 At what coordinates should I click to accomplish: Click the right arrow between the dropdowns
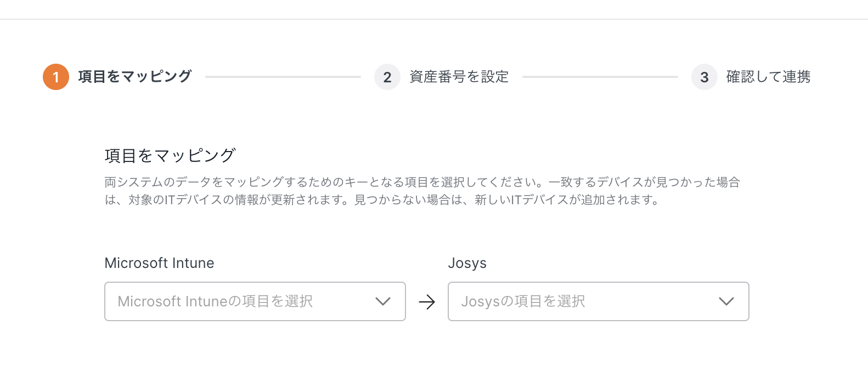pyautogui.click(x=427, y=301)
